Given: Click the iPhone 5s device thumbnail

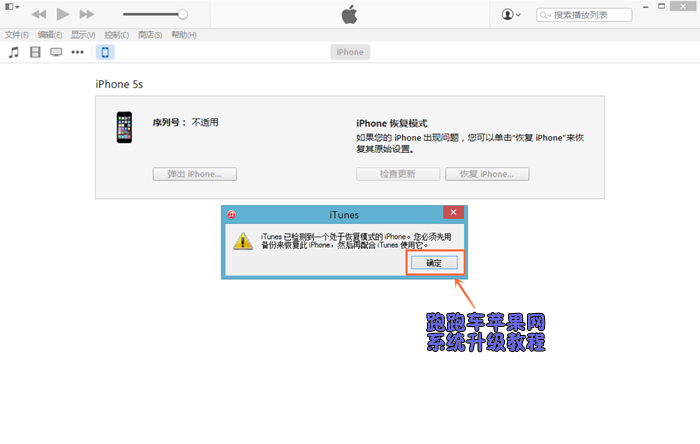Looking at the screenshot, I should (124, 128).
